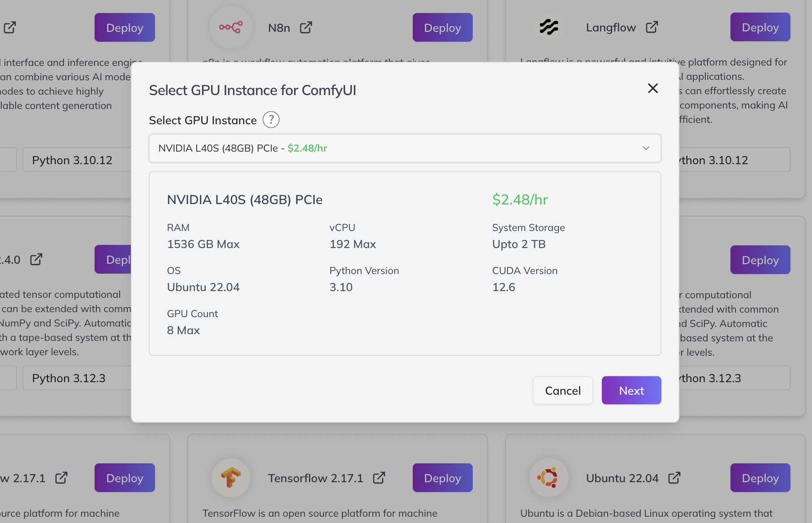Select the Langflow logo icon
Image resolution: width=812 pixels, height=523 pixels.
549,27
